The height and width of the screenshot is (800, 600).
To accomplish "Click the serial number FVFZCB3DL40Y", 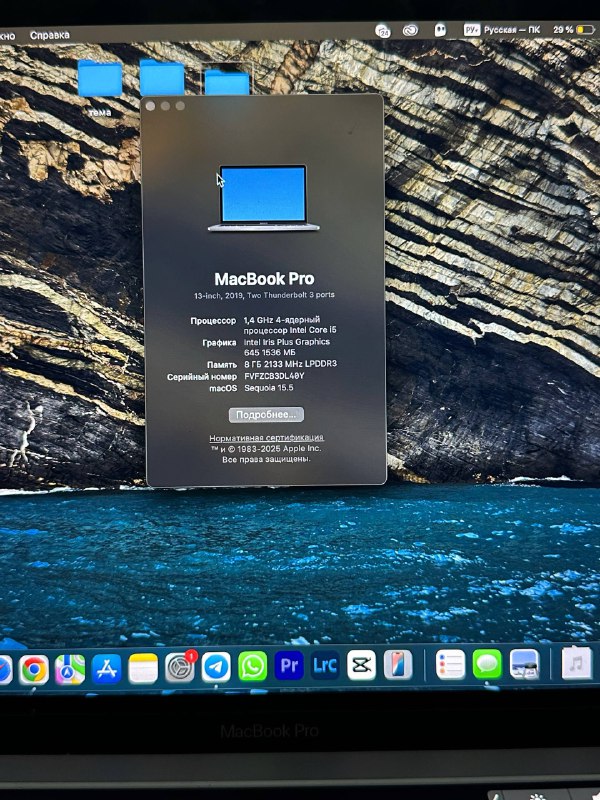I will click(274, 376).
